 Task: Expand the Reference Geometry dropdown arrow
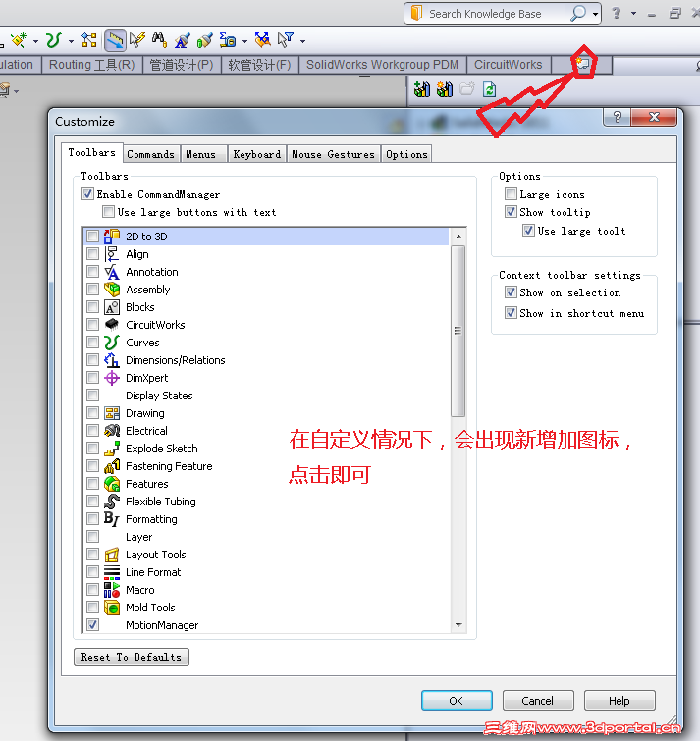coord(35,41)
